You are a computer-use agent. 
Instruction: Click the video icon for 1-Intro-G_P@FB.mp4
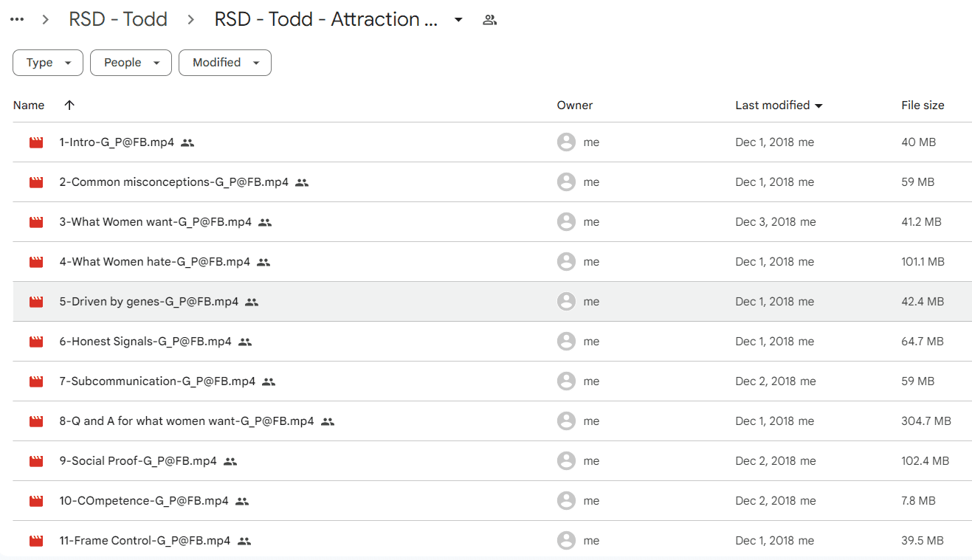coord(36,142)
